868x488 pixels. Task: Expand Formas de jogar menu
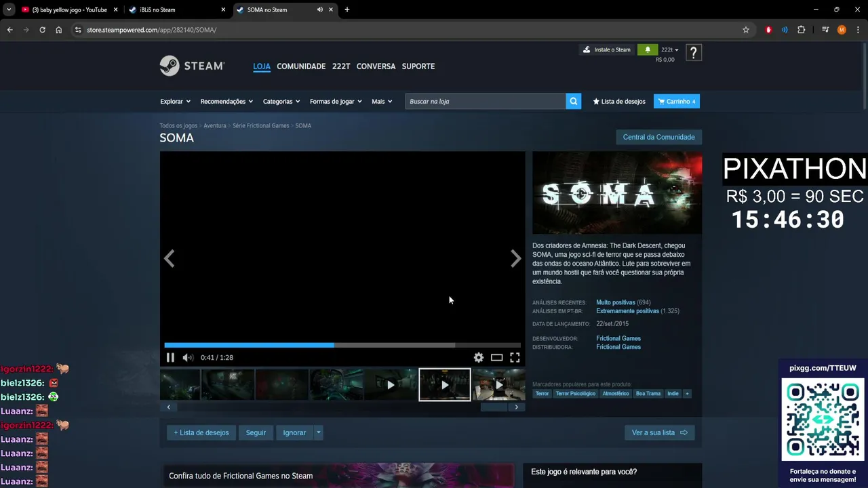click(x=336, y=101)
